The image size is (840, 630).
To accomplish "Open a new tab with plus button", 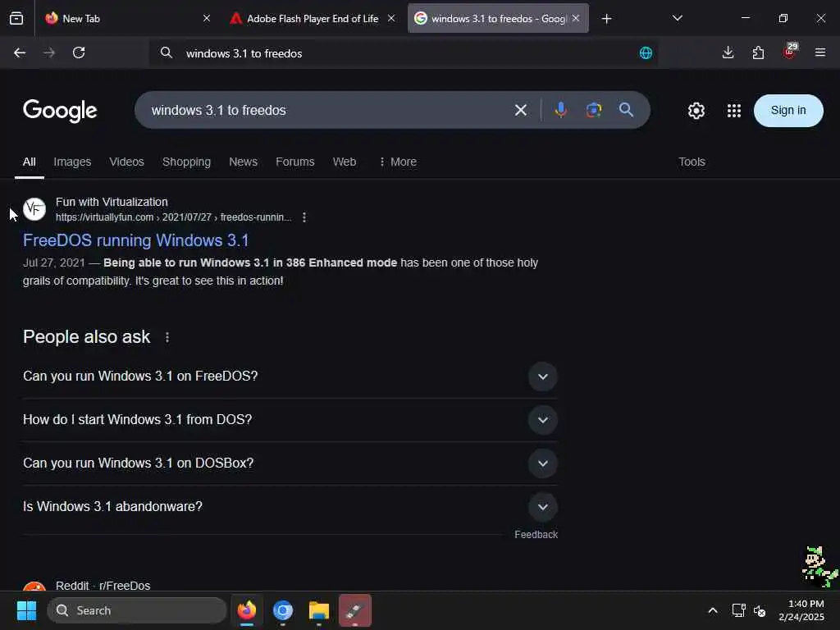I will [x=606, y=19].
